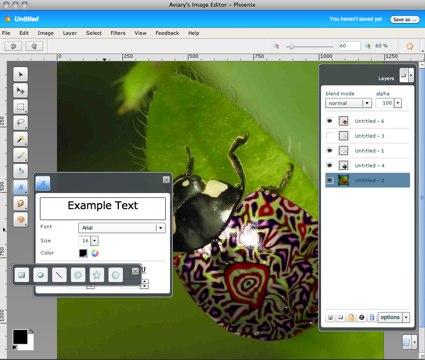Hide the Untitled - 6 layer
The height and width of the screenshot is (360, 425).
(x=330, y=121)
